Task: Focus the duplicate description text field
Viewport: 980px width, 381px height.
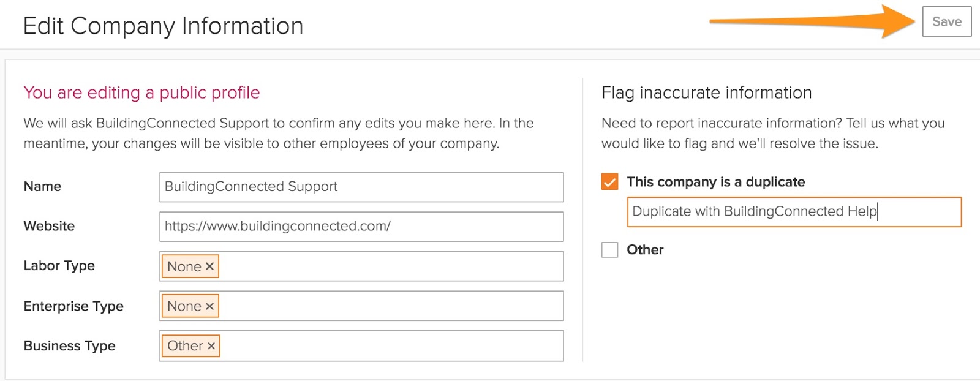Action: pyautogui.click(x=794, y=212)
